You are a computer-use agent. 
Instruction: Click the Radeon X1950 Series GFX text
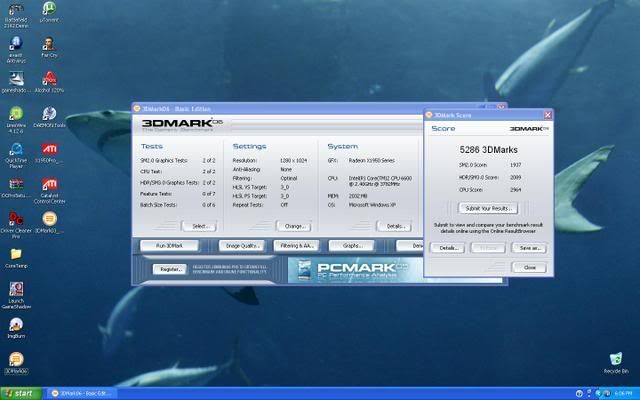coord(371,160)
